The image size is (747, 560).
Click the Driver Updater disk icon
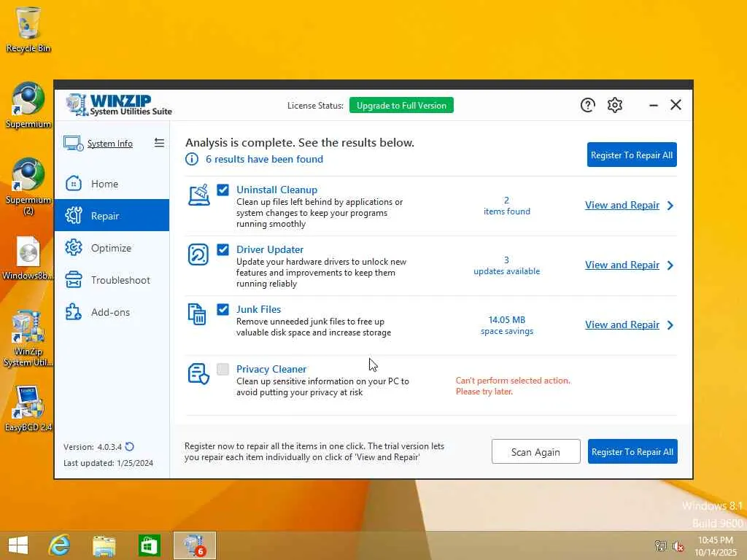coord(198,254)
